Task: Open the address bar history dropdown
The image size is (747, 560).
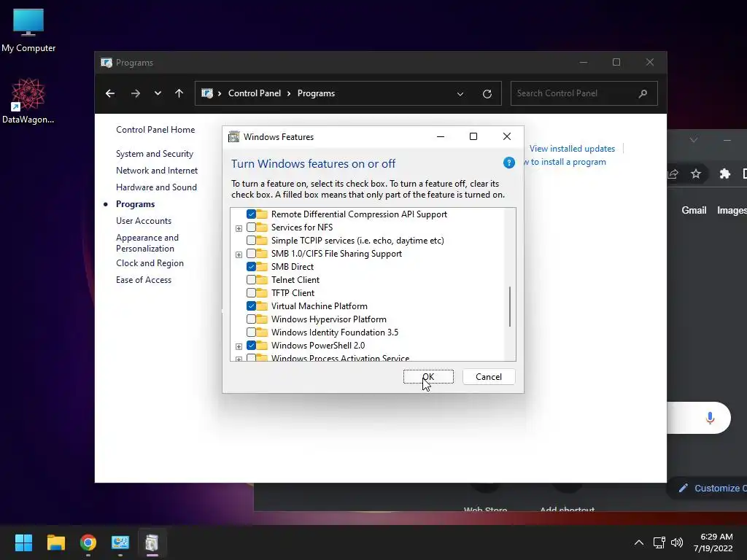Action: coord(460,94)
